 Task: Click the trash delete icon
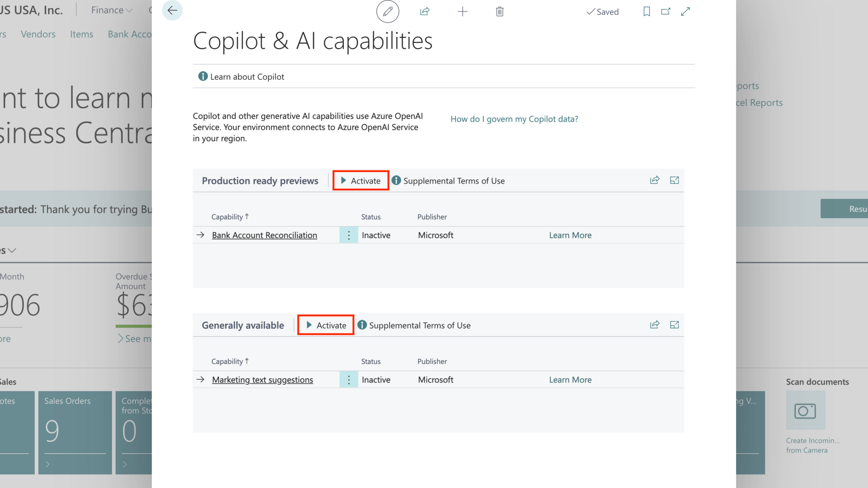click(500, 11)
